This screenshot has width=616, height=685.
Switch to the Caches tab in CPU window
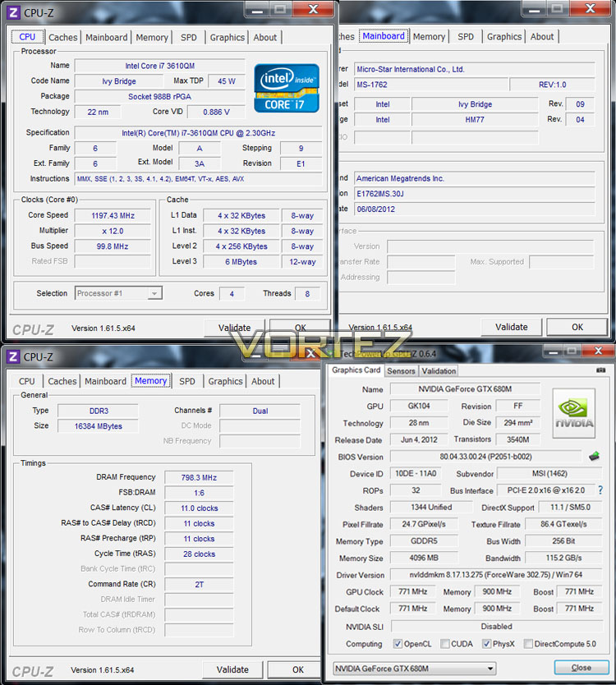click(x=63, y=38)
